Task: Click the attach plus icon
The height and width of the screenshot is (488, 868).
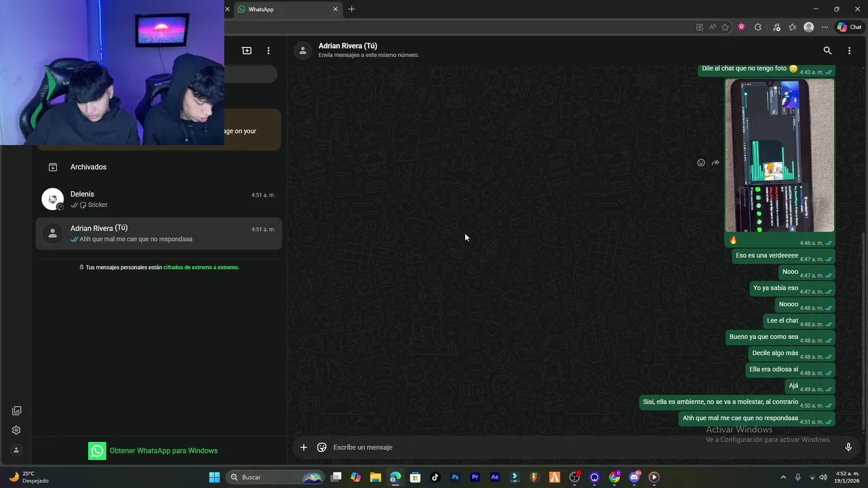Action: point(304,447)
